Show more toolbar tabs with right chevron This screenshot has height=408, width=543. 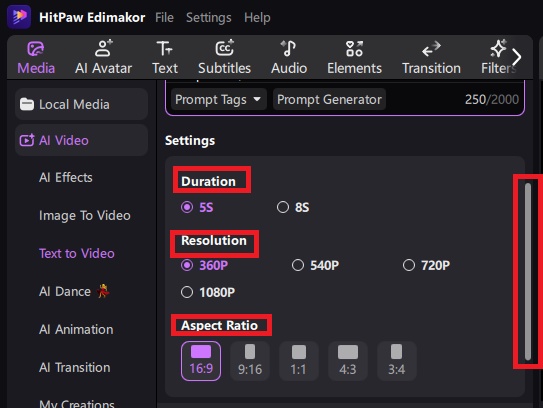click(516, 57)
